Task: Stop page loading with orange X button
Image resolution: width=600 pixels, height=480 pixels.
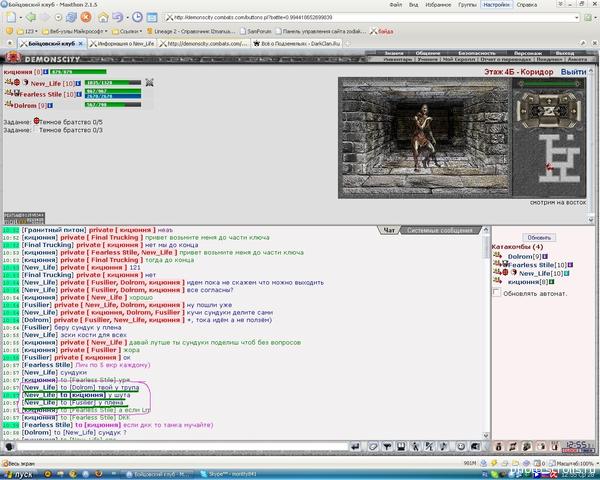Action: pyautogui.click(x=86, y=17)
